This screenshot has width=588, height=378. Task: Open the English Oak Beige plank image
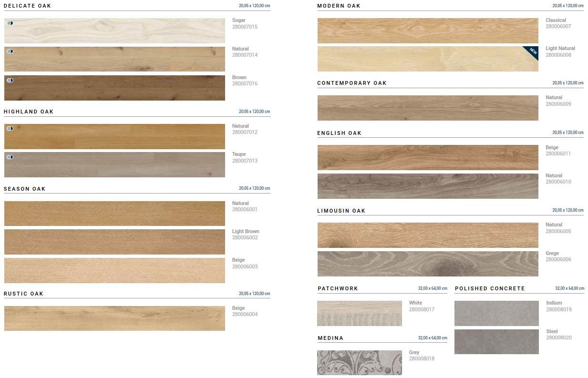tap(428, 157)
